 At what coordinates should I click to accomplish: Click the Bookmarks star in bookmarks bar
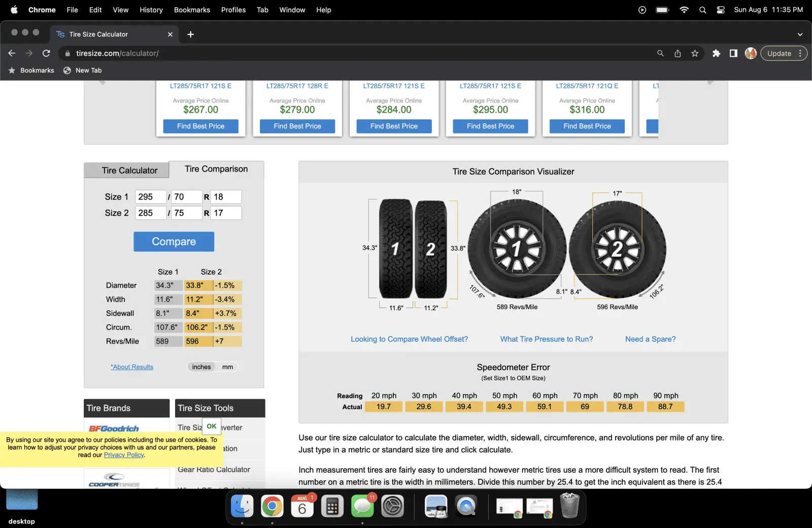pyautogui.click(x=12, y=71)
